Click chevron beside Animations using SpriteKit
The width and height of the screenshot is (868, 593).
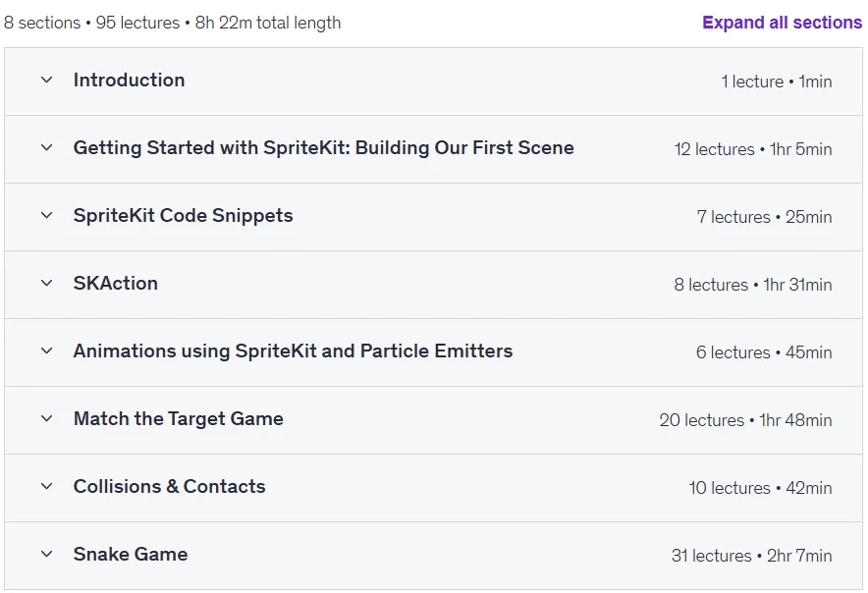coord(47,350)
